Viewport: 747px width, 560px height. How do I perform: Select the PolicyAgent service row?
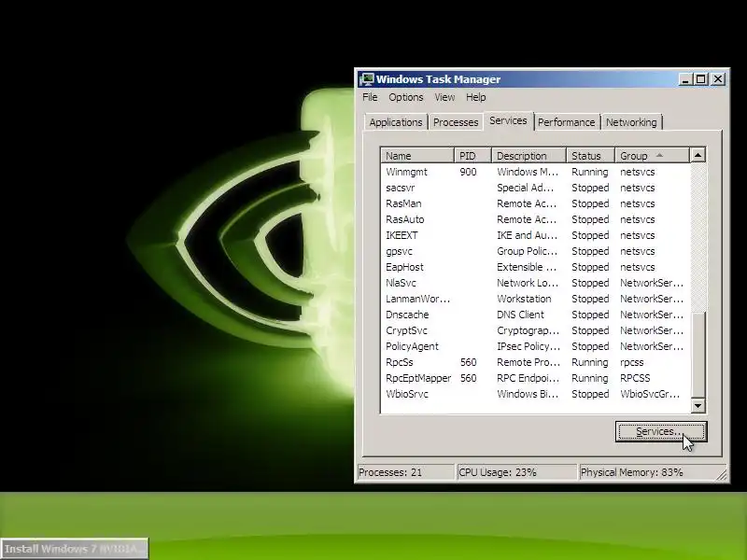click(535, 346)
